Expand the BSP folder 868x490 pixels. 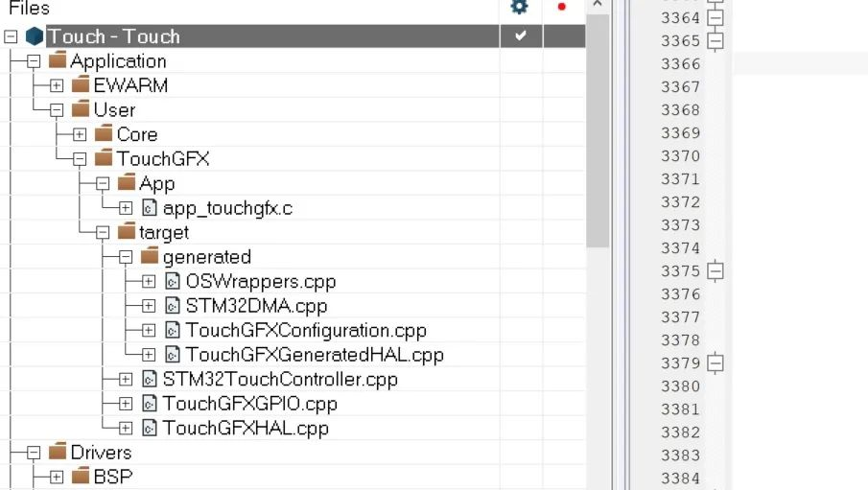(57, 477)
